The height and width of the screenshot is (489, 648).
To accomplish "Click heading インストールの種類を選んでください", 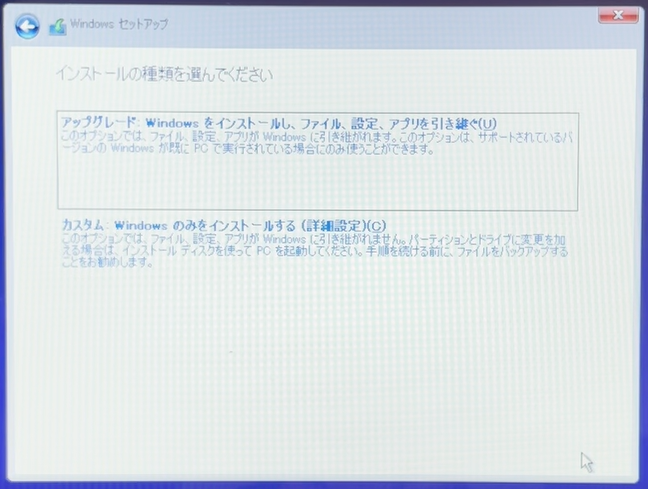I will 164,75.
